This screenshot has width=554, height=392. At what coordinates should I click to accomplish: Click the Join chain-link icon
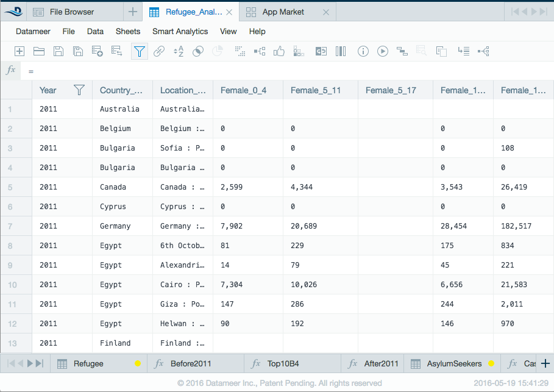tap(159, 51)
